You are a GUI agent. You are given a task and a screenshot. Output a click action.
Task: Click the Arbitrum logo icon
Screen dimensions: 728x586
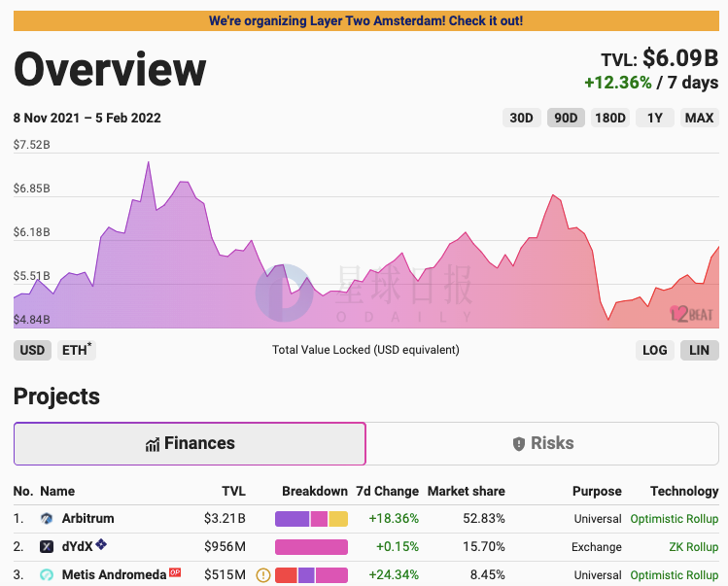click(x=47, y=519)
